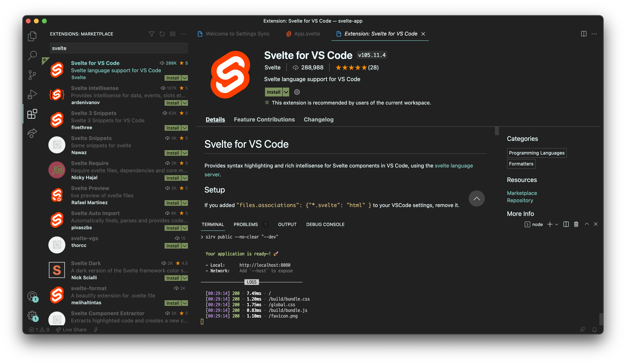Kill terminal with the trash icon
Viewport: 626px width, 364px height.
click(576, 224)
